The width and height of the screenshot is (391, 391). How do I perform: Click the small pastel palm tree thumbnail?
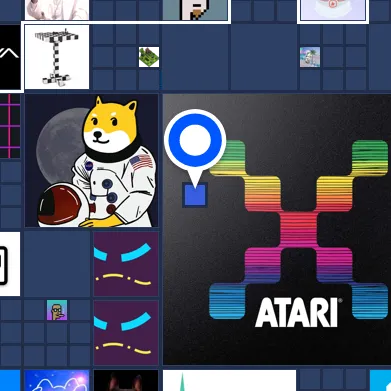coord(310,57)
